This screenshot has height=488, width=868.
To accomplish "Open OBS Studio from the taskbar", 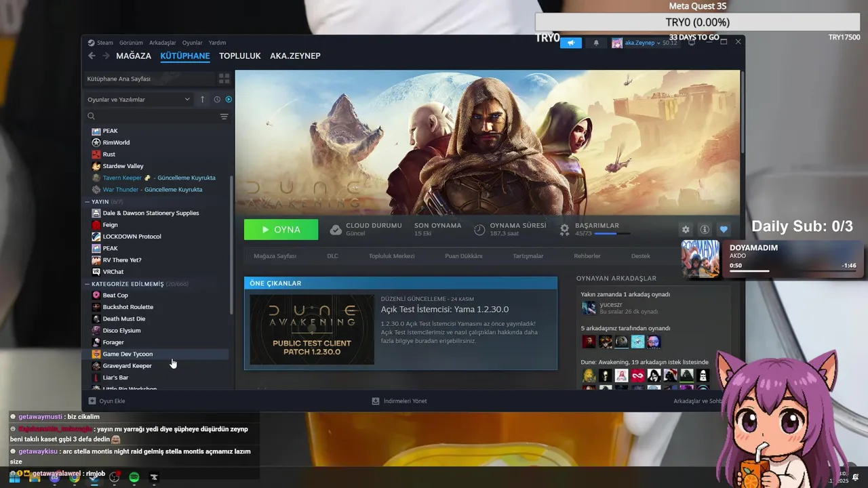I will 115,477.
